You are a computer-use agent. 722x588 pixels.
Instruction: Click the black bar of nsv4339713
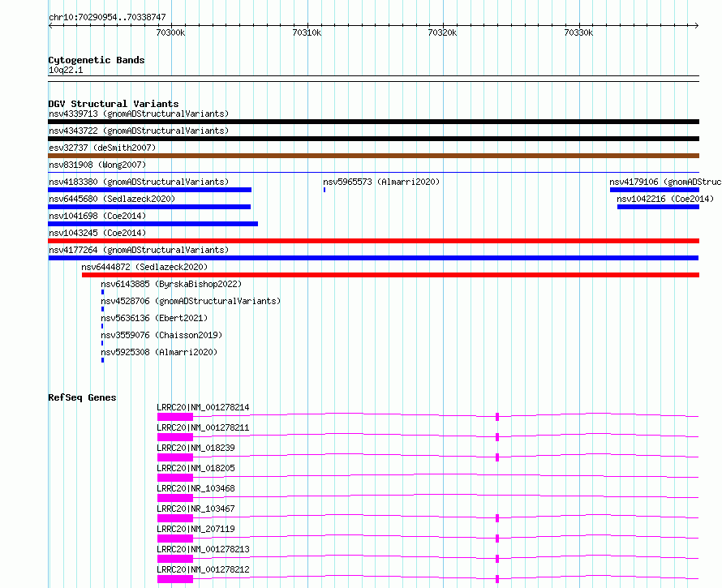click(373, 122)
